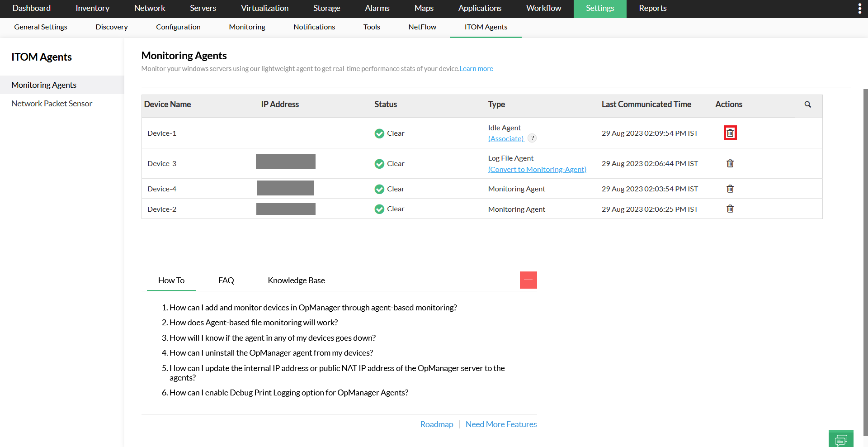Switch to the FAQ tab
The image size is (868, 447).
(226, 281)
